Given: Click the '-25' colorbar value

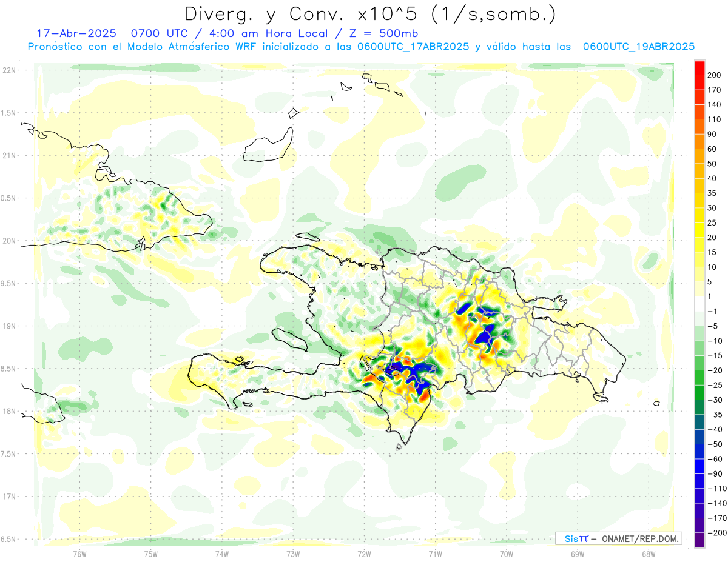Looking at the screenshot, I should (x=716, y=385).
